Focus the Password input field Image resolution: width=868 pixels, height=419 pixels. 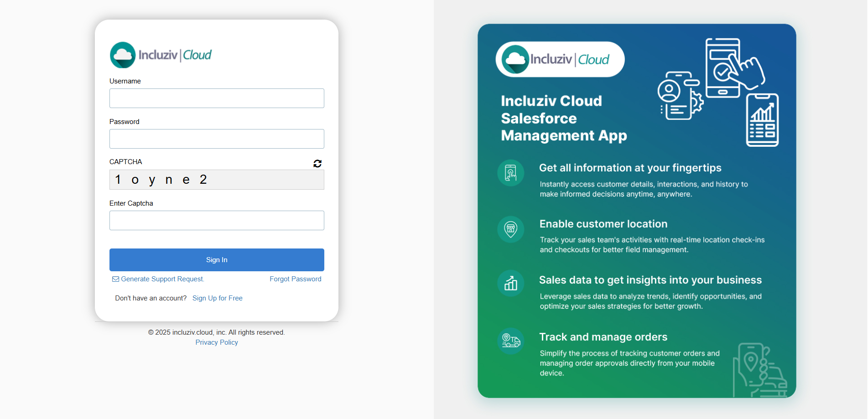coord(217,139)
